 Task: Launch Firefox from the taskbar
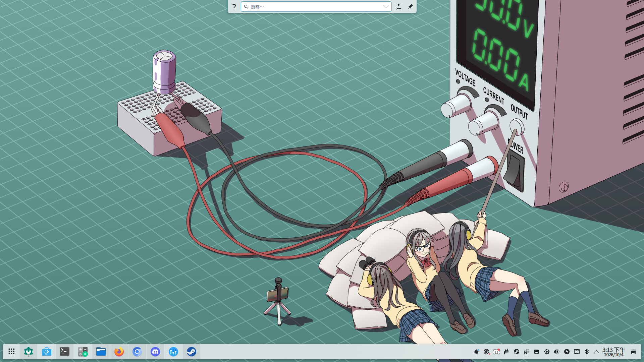pyautogui.click(x=119, y=352)
